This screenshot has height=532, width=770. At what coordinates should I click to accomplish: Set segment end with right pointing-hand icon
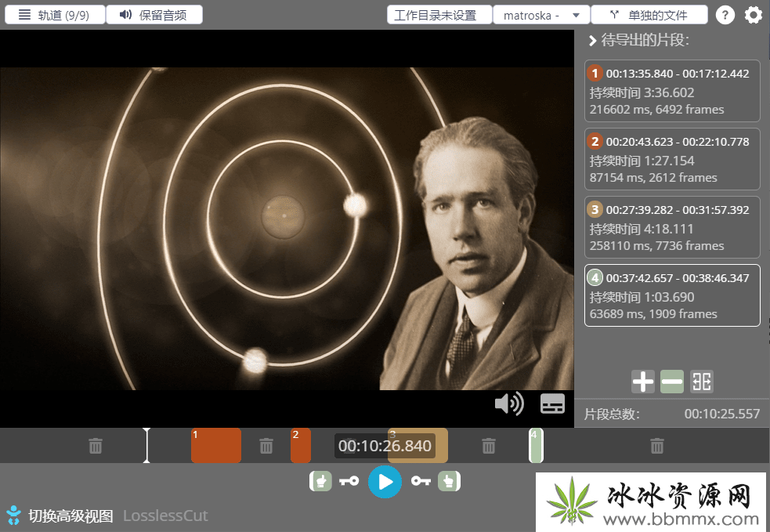tap(450, 481)
